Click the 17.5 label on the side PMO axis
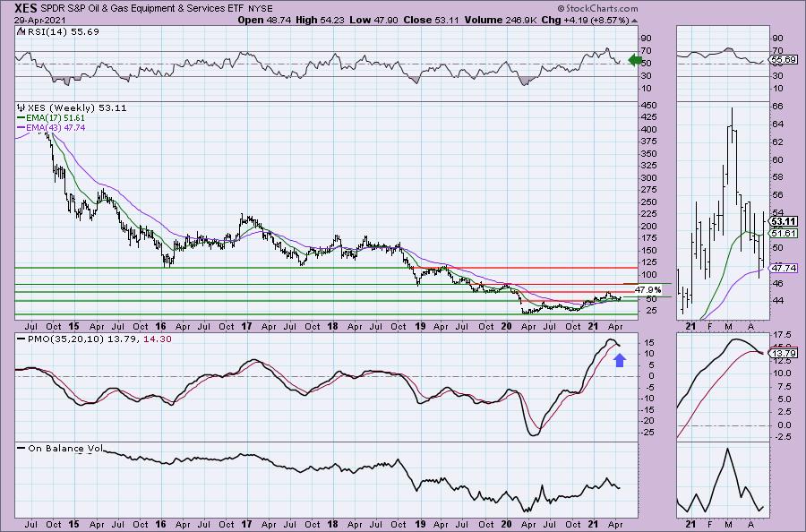 pyautogui.click(x=781, y=334)
